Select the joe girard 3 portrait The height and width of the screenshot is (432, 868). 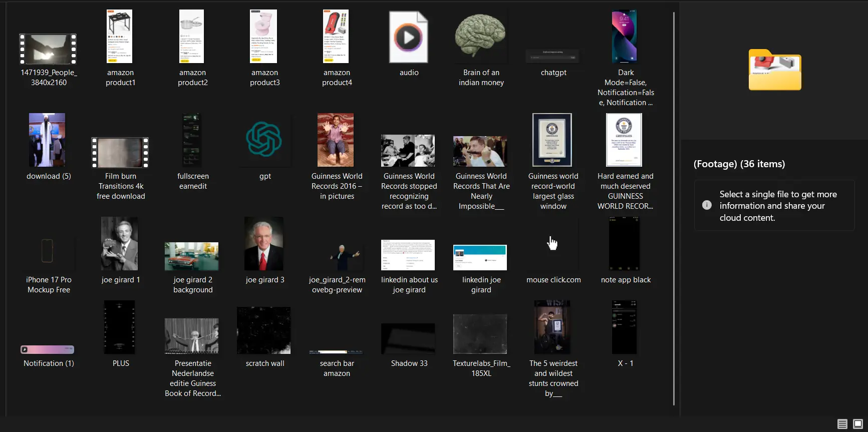tap(264, 244)
